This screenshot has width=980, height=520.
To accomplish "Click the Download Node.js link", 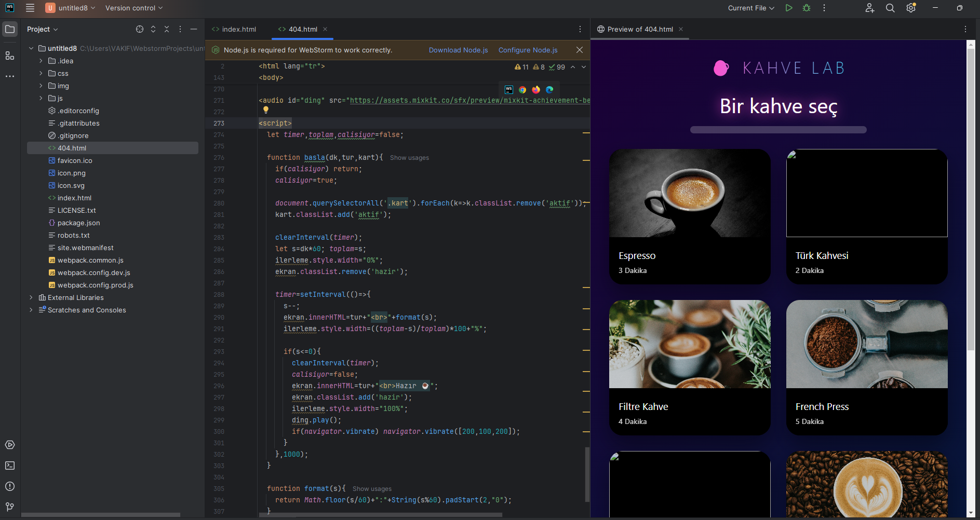I will click(459, 50).
